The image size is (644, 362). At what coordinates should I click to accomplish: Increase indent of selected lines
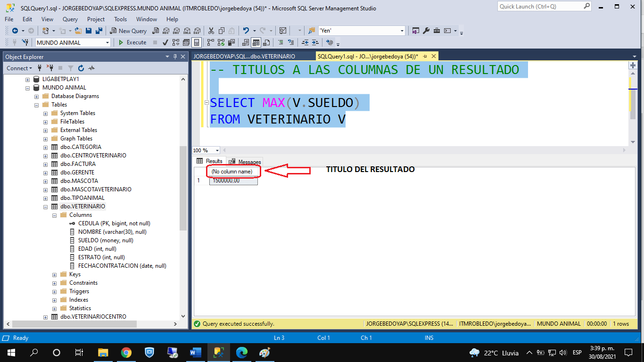[315, 42]
